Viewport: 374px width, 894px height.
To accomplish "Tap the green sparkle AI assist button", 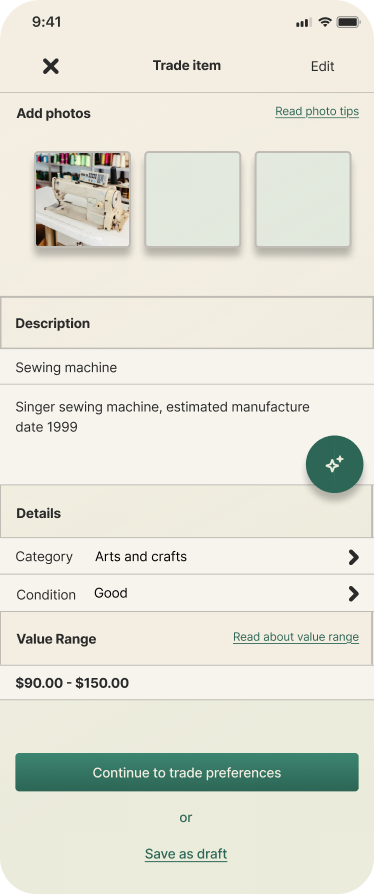I will [x=335, y=464].
